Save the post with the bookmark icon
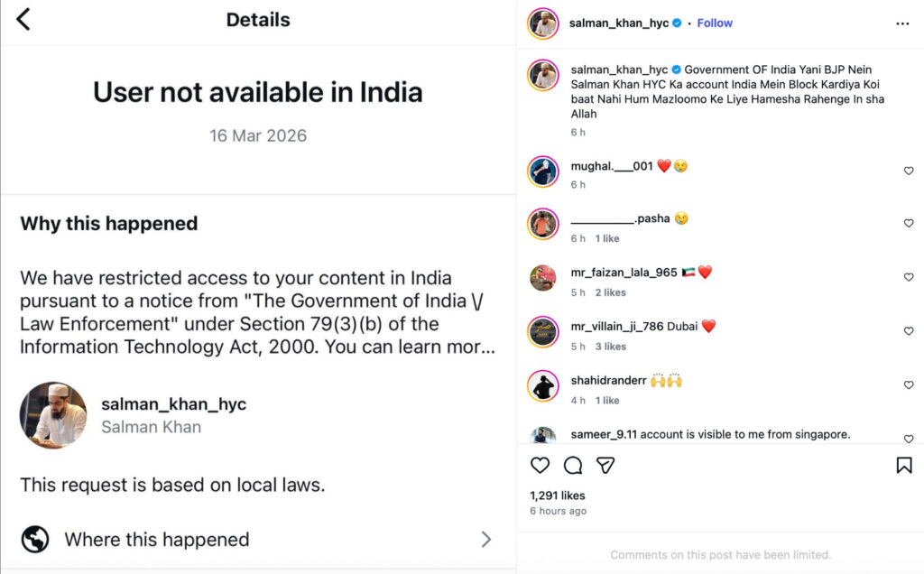Screen dimensions: 924x574 903,465
